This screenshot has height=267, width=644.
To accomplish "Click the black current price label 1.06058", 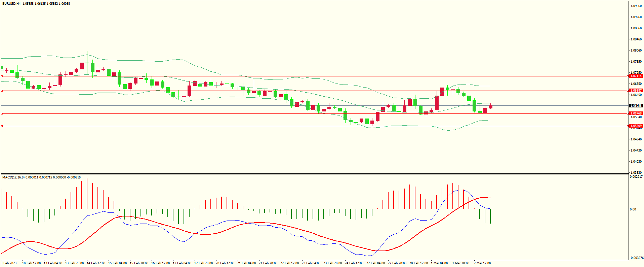I will coord(636,106).
